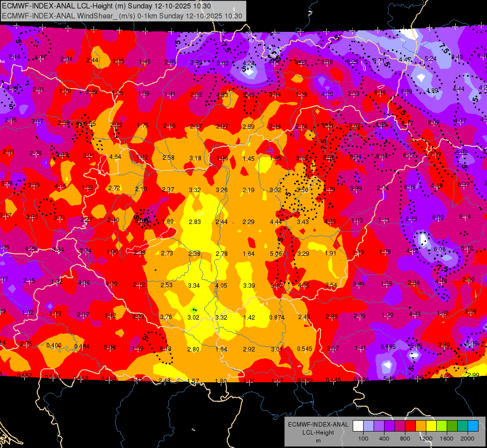Click the grid value 2.53
487x448 pixels.
tap(167, 285)
